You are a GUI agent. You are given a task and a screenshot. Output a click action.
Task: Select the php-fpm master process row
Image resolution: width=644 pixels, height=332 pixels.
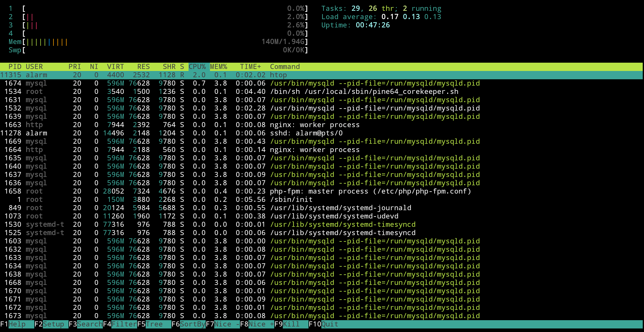[x=370, y=191]
